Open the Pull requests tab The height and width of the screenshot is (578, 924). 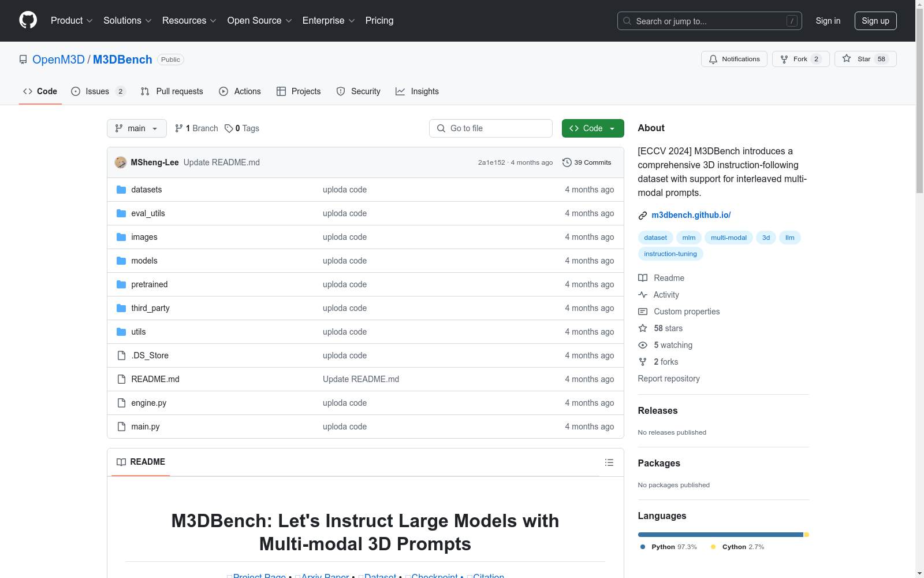click(x=172, y=91)
